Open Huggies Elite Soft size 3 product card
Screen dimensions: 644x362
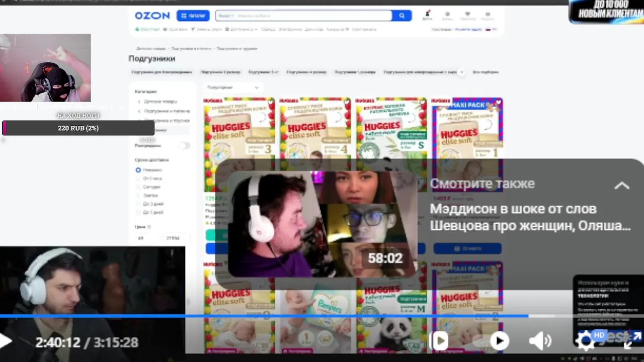[x=239, y=133]
